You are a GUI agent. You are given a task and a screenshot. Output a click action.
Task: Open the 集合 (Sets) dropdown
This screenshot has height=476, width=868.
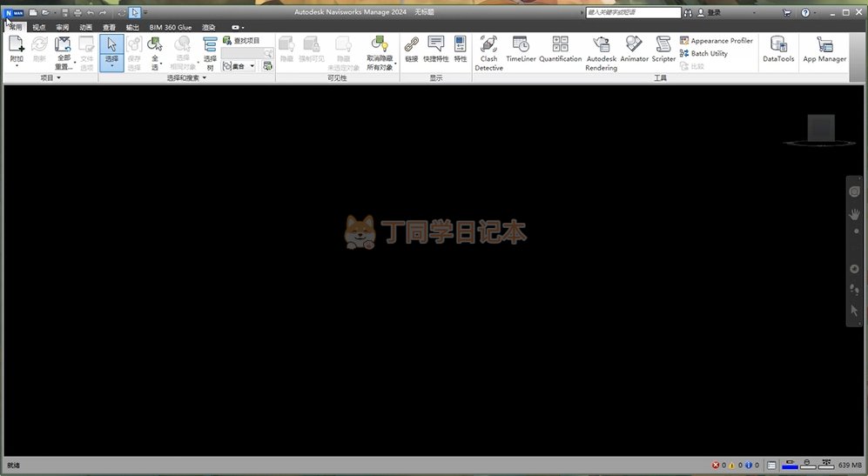tap(239, 66)
